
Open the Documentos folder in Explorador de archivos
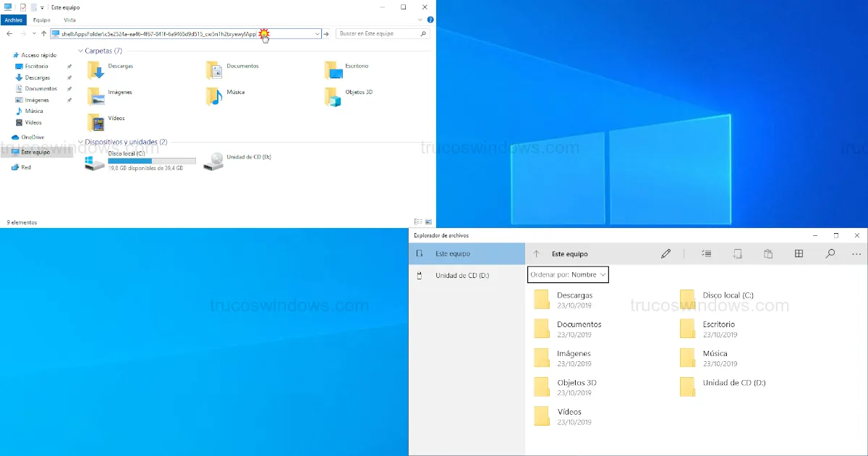tap(568, 329)
